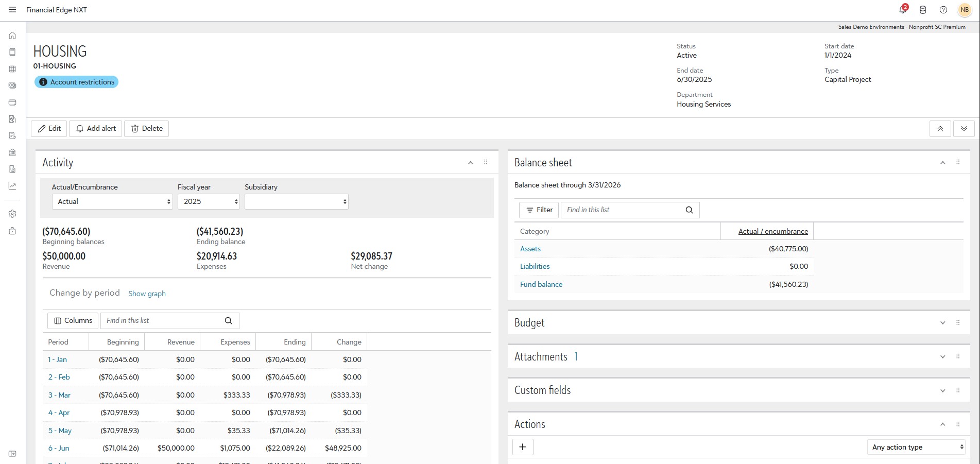This screenshot has width=980, height=464.
Task: Open the Fund balance category link
Action: tap(541, 284)
